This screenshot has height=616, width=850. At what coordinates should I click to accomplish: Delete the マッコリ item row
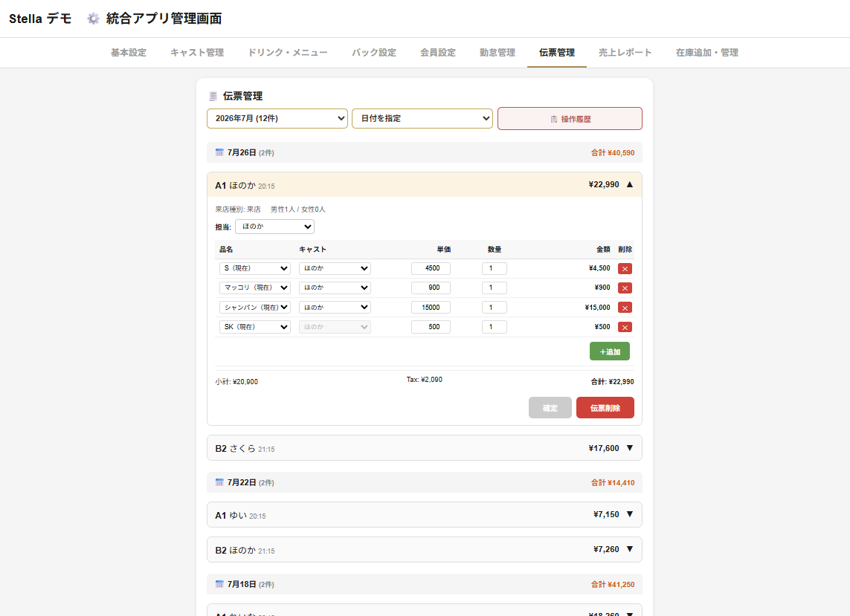coord(625,288)
